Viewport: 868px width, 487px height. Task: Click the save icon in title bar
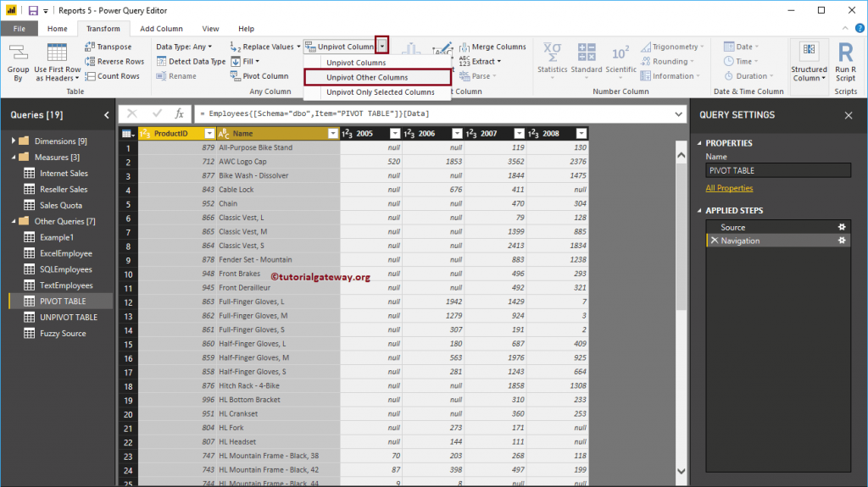click(x=33, y=10)
